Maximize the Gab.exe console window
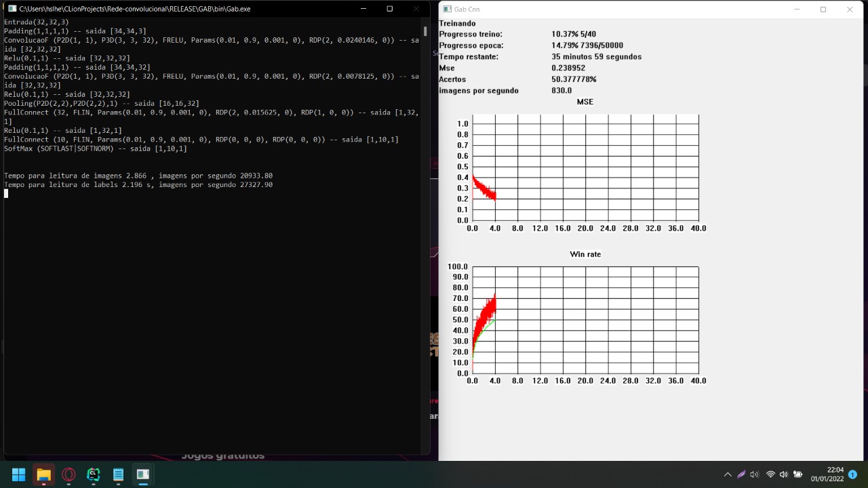The image size is (868, 488). (389, 9)
